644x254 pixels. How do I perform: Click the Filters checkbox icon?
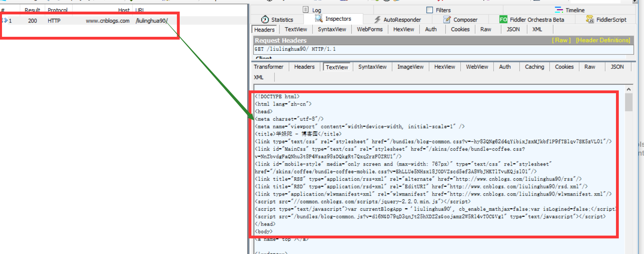429,10
